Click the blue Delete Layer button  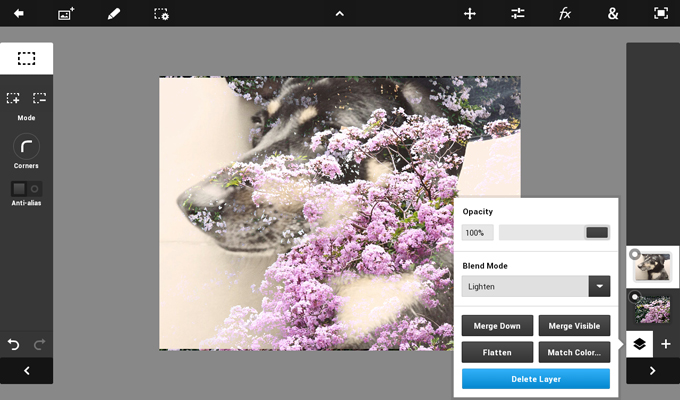tap(536, 379)
